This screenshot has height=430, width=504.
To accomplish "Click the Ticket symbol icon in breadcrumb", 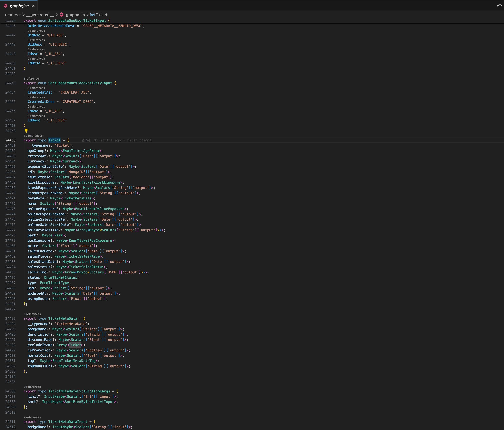I will click(x=92, y=15).
